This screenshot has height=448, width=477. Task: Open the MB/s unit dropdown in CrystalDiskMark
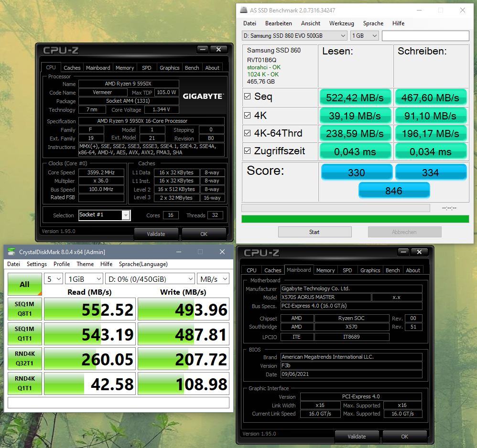[213, 279]
